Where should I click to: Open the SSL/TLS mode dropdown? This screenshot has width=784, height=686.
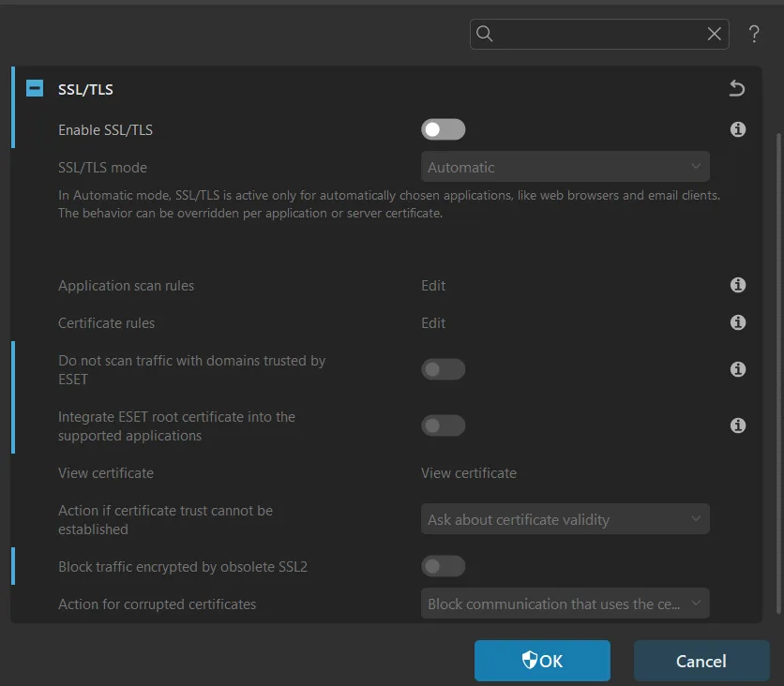(565, 167)
